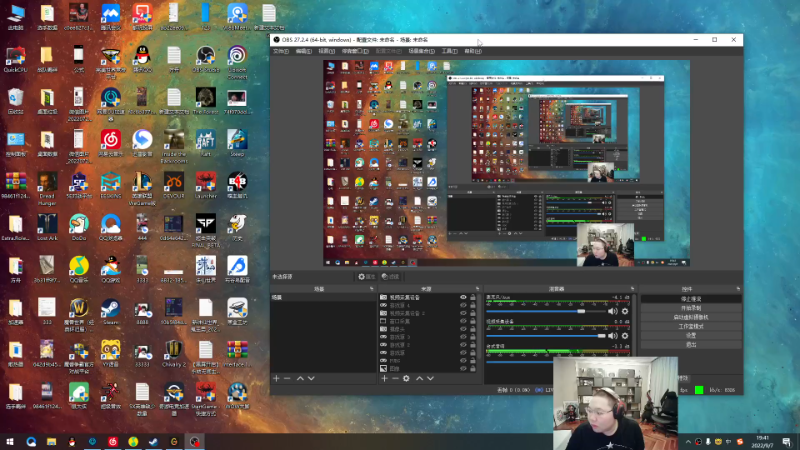Click the 开始录制 start recording button
Viewport: 800px width, 450px height.
point(691,308)
